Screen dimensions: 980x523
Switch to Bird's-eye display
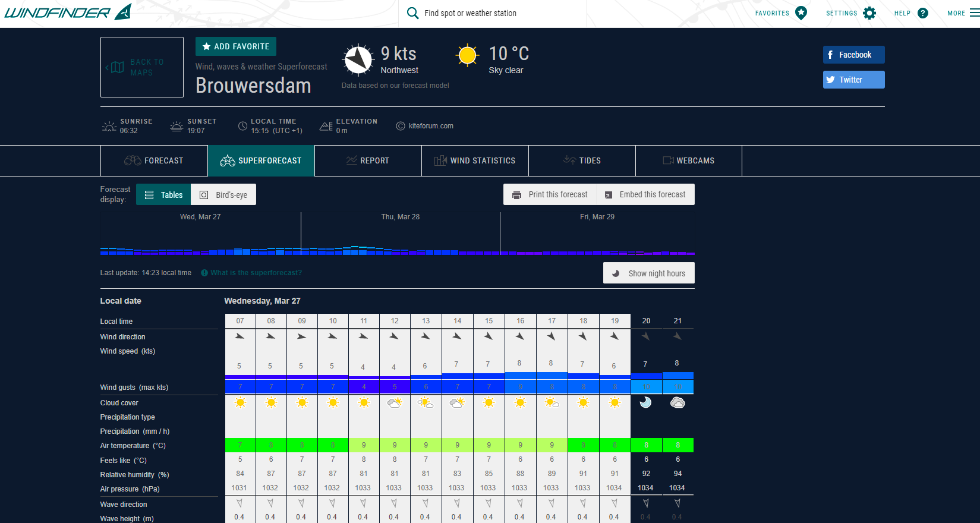pos(223,194)
